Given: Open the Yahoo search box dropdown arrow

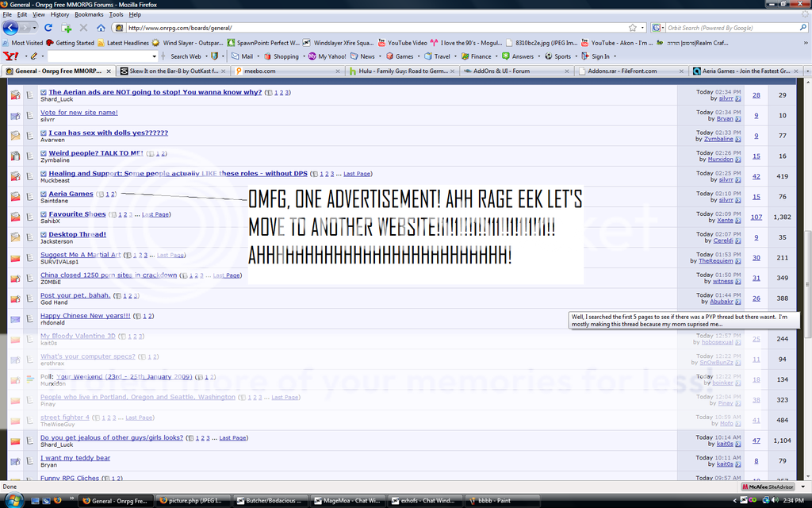Looking at the screenshot, I should click(x=155, y=56).
